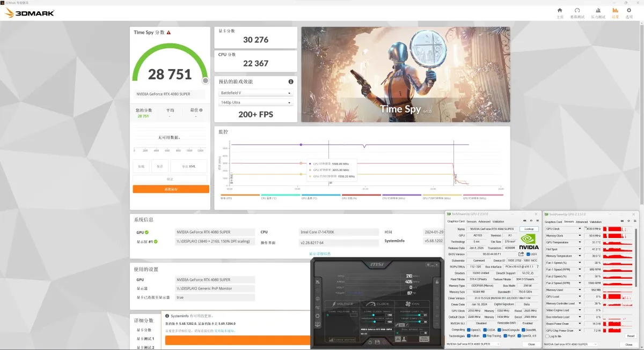Screen dimensions: 644x350
Task: Click Afterburner save profile floppy icon
Action: pos(377,342)
